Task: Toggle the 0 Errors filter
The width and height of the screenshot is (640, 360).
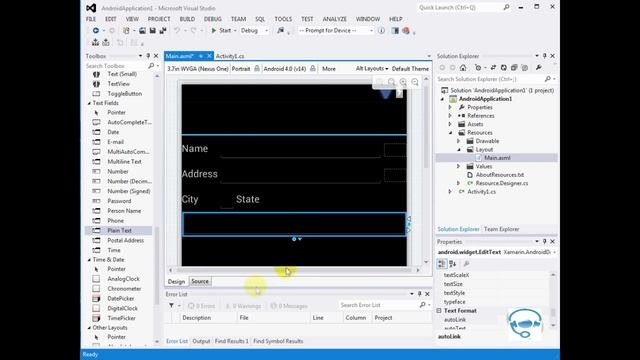Action: 201,306
